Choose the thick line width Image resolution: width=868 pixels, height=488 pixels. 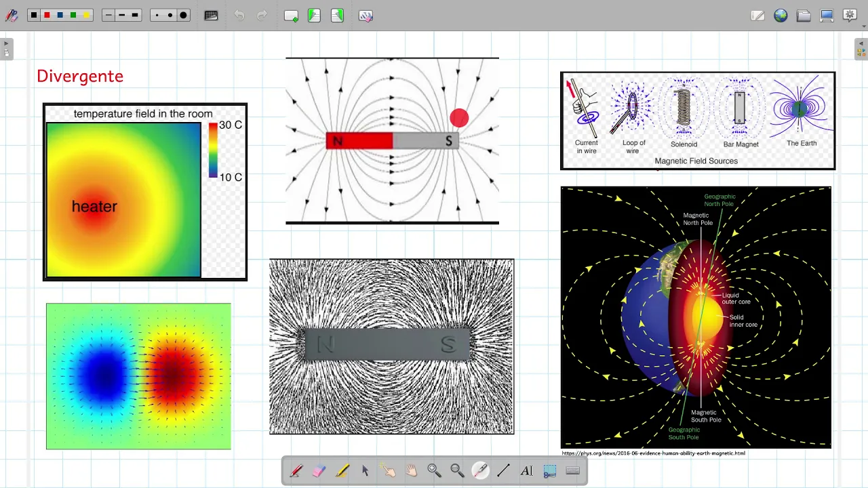pos(135,15)
